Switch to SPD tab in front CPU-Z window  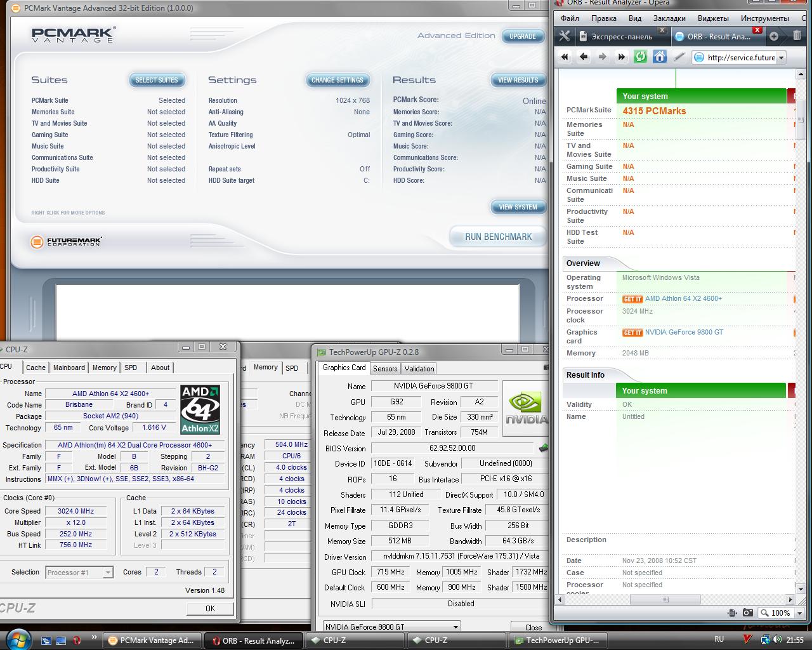[x=131, y=368]
